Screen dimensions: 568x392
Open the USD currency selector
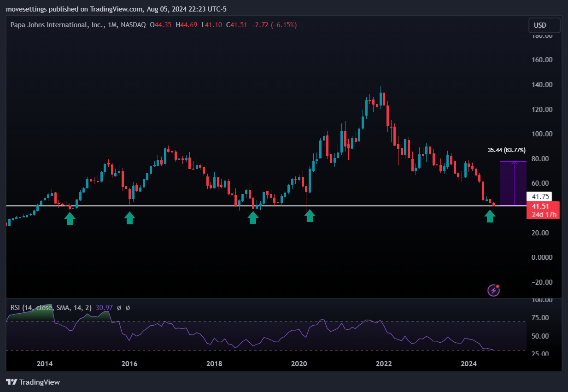click(x=544, y=25)
